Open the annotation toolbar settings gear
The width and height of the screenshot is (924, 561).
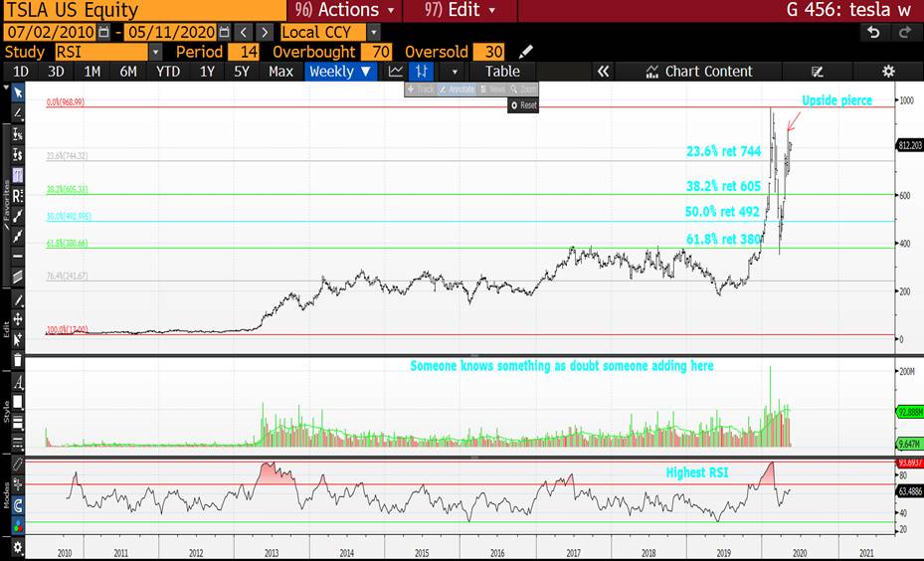[18, 547]
